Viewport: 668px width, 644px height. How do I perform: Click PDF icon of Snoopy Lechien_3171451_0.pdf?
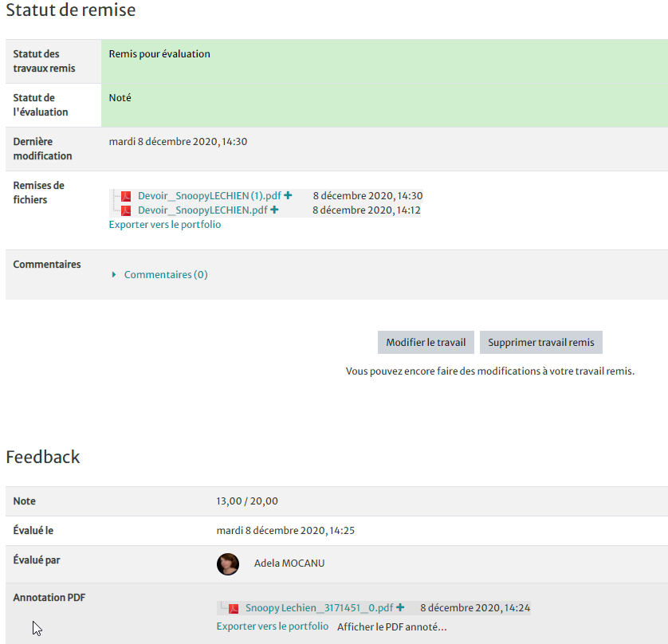coord(234,608)
